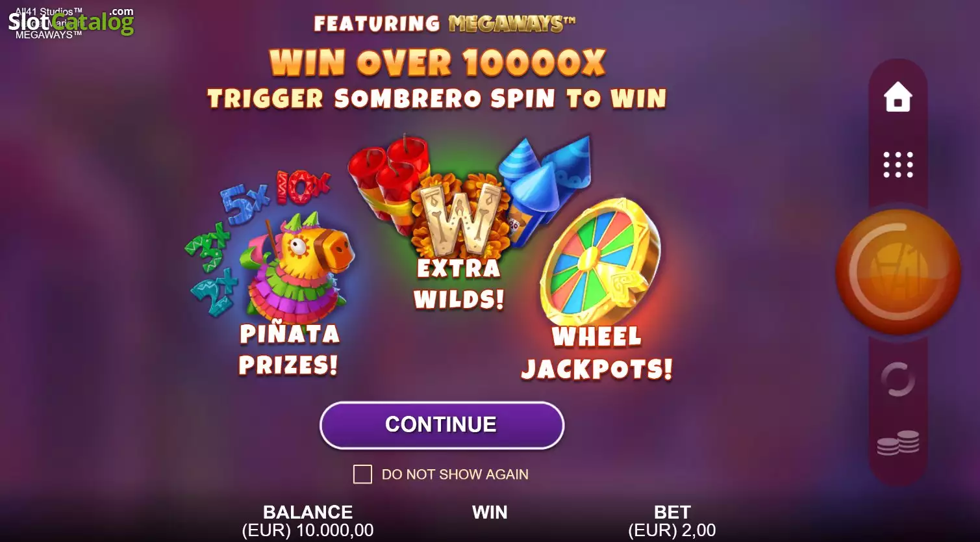Click the Do Not Show Again label
The height and width of the screenshot is (542, 980).
point(455,474)
